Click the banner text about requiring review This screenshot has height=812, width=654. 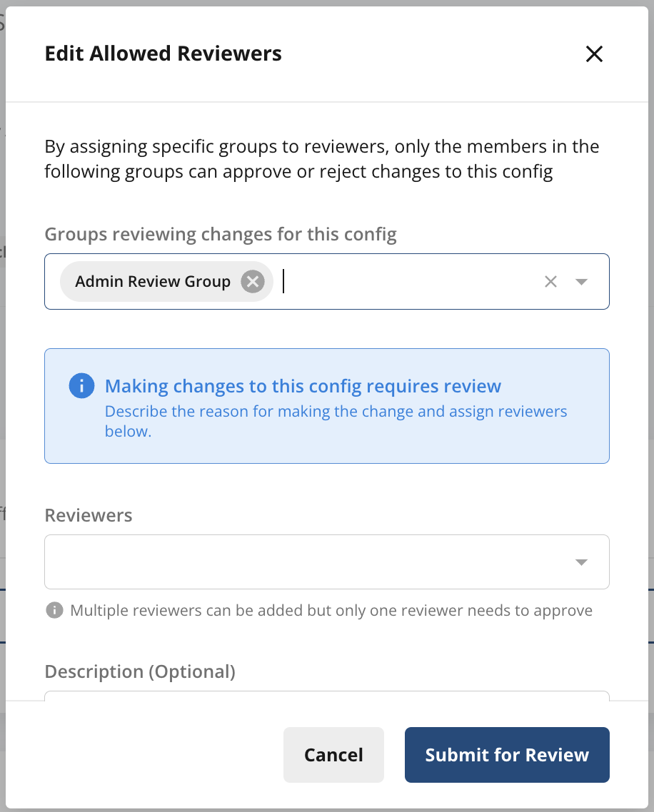(x=302, y=385)
